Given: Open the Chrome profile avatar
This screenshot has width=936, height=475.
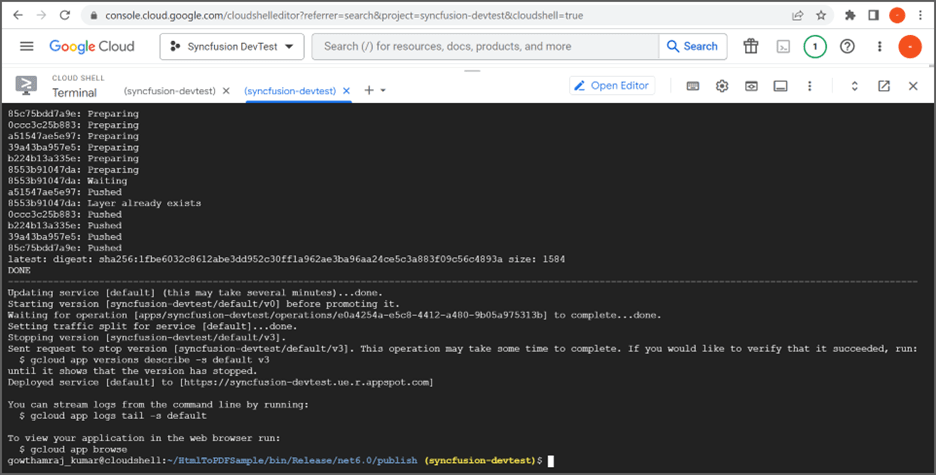Looking at the screenshot, I should pos(897,16).
